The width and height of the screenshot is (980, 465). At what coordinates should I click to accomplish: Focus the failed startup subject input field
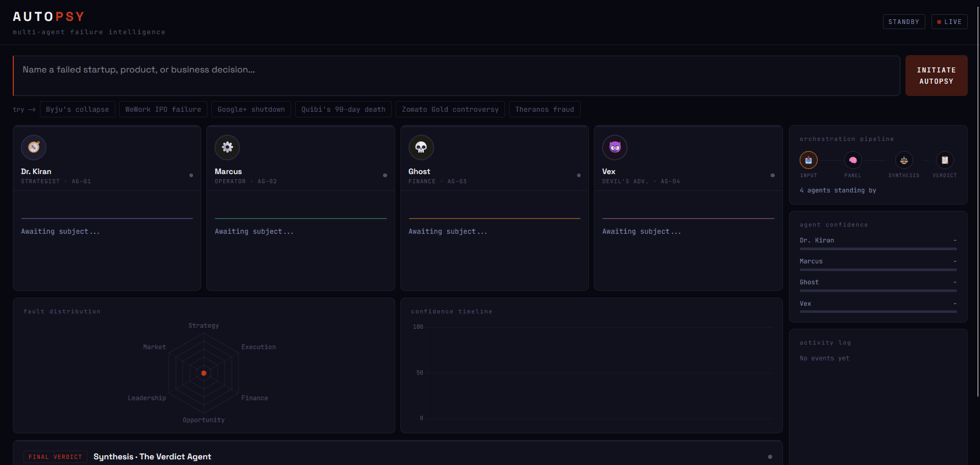(x=457, y=76)
